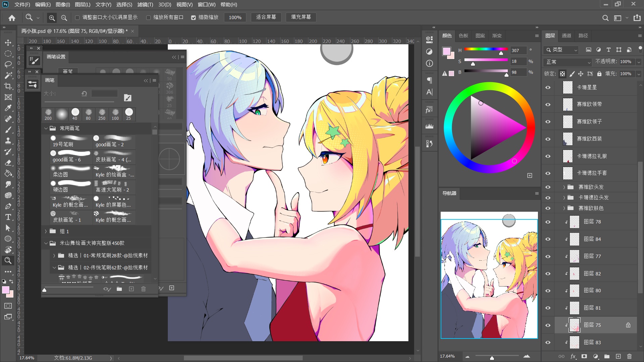The image size is (644, 362).
Task: Open the 滤镜(T) menu
Action: (x=145, y=5)
